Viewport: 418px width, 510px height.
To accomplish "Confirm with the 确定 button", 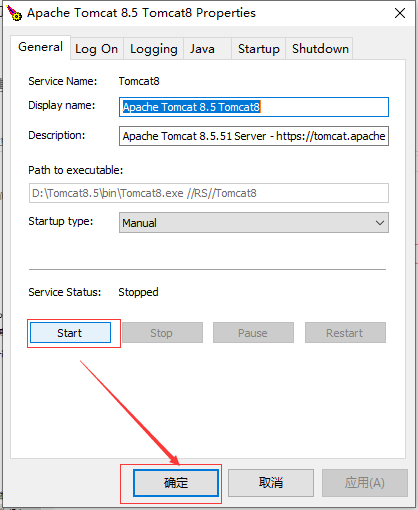I will 176,483.
